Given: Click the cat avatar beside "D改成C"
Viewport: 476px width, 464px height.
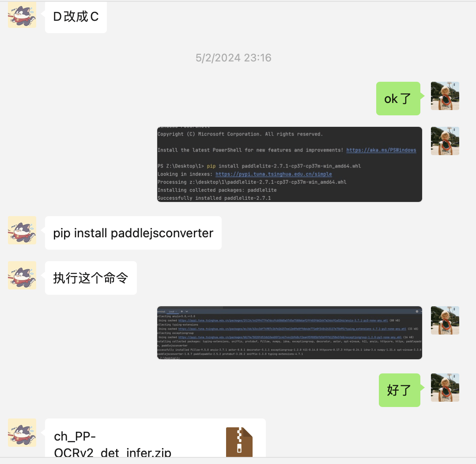Looking at the screenshot, I should click(x=22, y=14).
